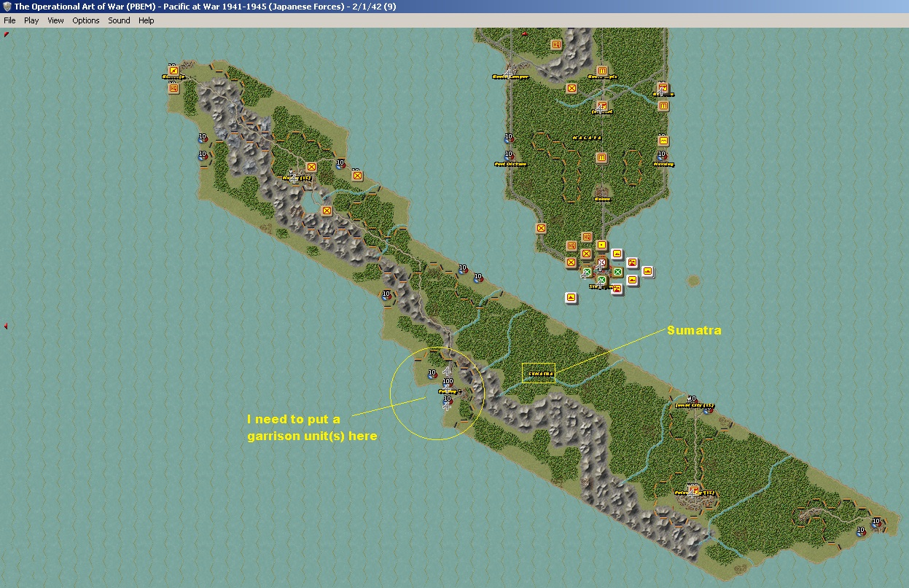Select the white unit farthest east of Singapore
Viewport: 909px width, 588px height.
click(648, 272)
